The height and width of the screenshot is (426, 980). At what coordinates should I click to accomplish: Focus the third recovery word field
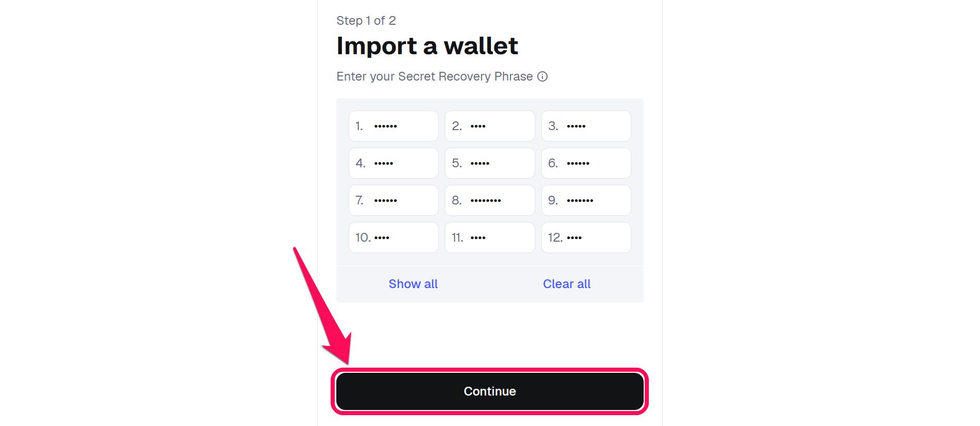click(586, 126)
